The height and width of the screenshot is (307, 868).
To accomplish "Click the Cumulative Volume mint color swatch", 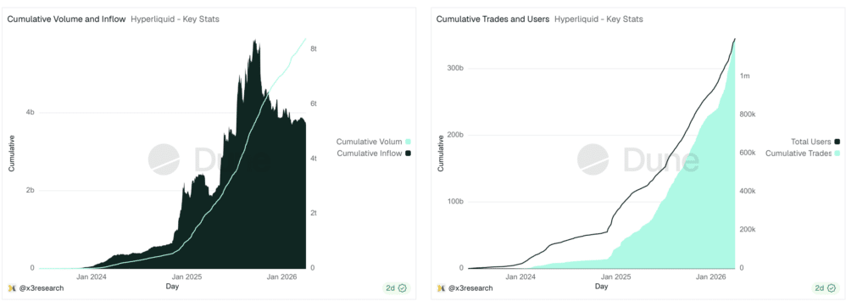I will (x=408, y=142).
